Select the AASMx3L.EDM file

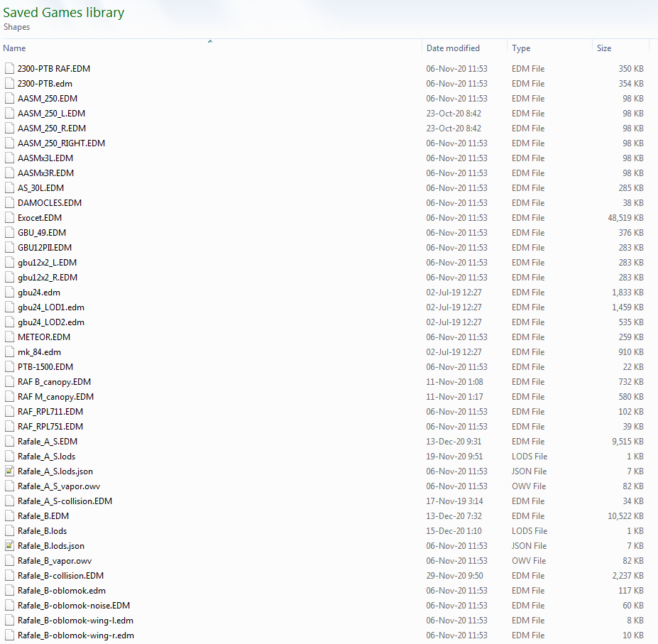click(45, 158)
